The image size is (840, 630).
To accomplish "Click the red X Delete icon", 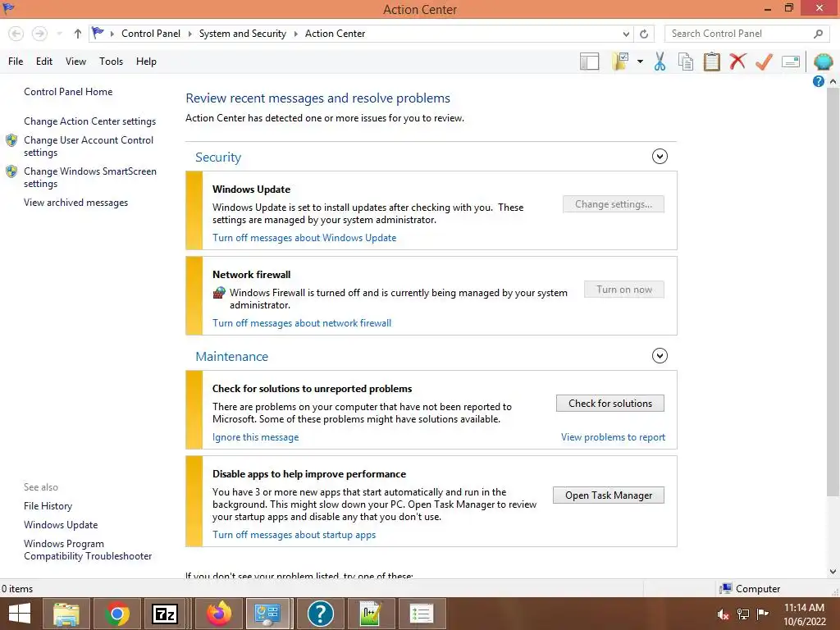I will (737, 62).
